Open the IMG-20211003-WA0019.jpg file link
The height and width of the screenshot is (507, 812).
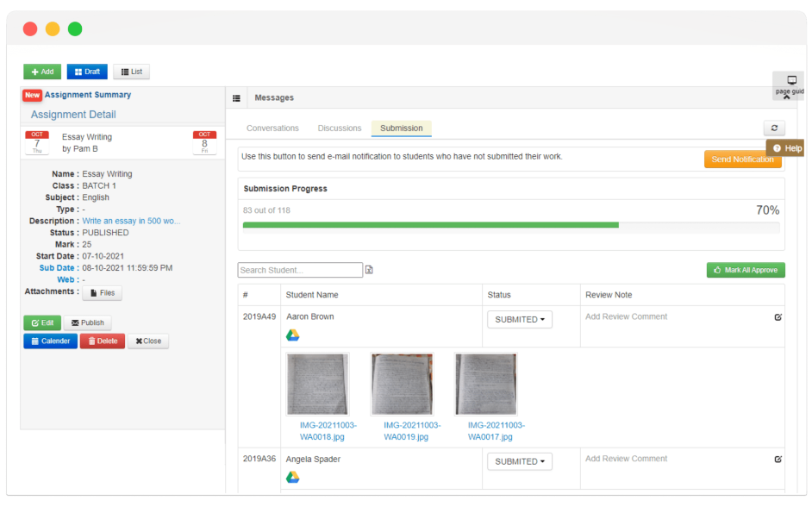[x=412, y=431]
